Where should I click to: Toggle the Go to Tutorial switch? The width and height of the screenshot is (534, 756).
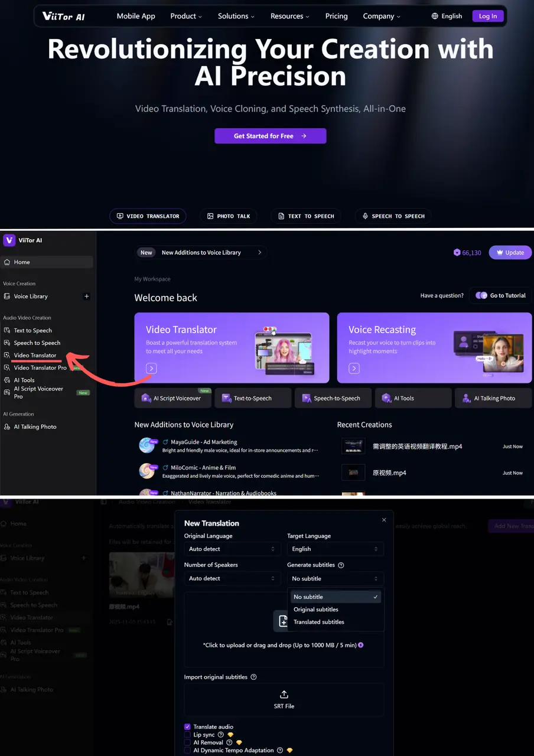pyautogui.click(x=481, y=295)
